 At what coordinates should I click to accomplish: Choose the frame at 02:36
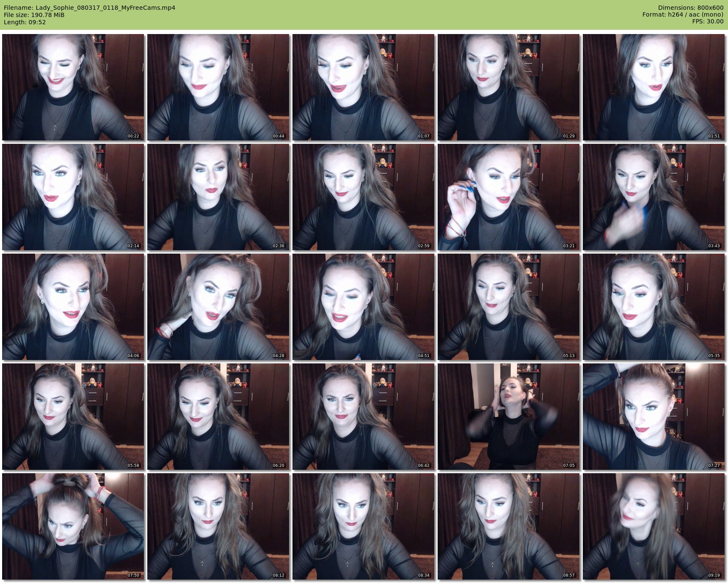click(x=218, y=197)
